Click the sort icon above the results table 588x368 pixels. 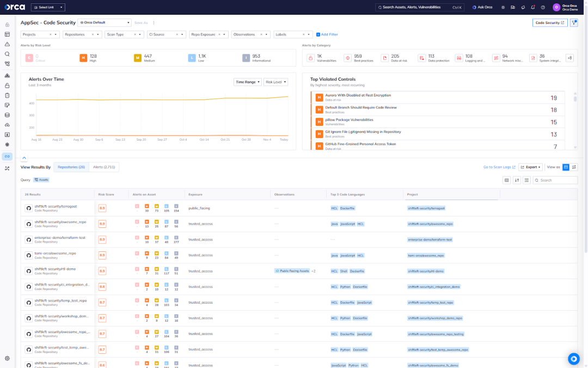516,180
